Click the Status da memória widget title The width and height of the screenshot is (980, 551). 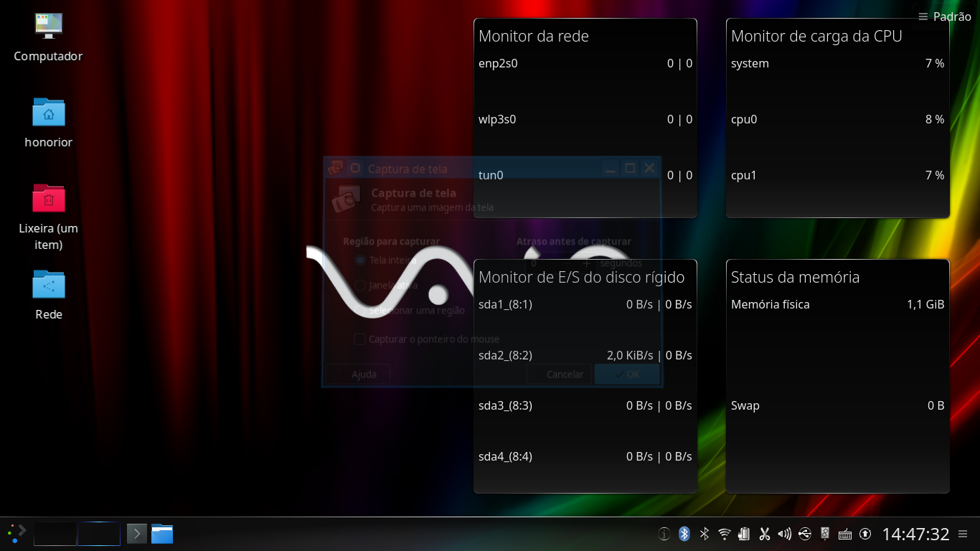[x=795, y=277]
